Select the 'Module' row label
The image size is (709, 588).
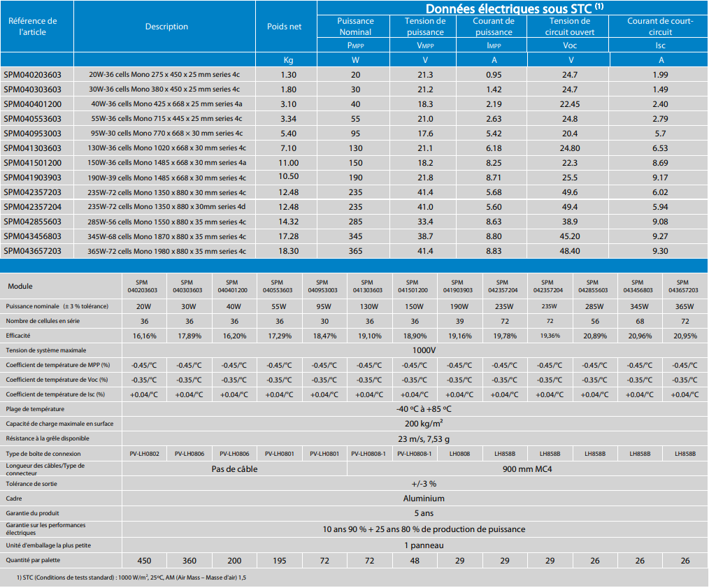20,287
